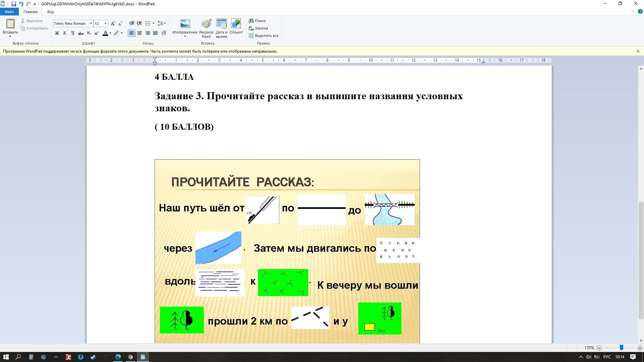This screenshot has width=644, height=362.
Task: Switch to the Вид tab
Action: (x=50, y=12)
